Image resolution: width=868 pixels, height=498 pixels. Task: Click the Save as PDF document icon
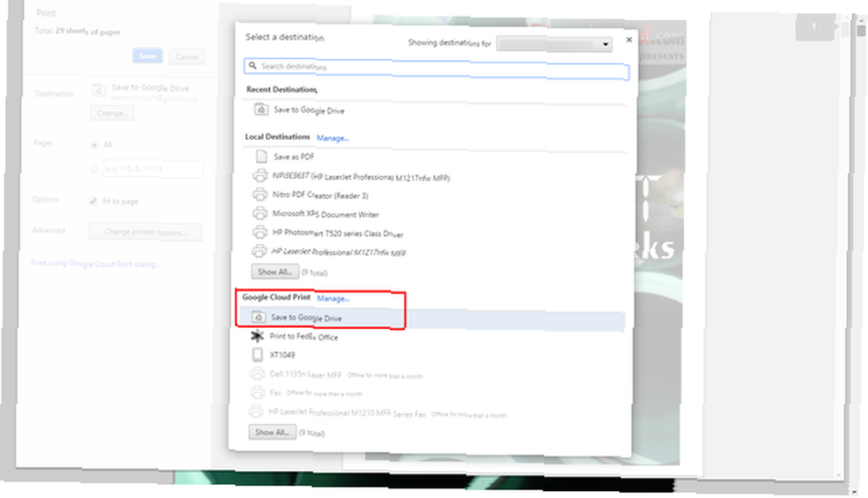tap(261, 156)
